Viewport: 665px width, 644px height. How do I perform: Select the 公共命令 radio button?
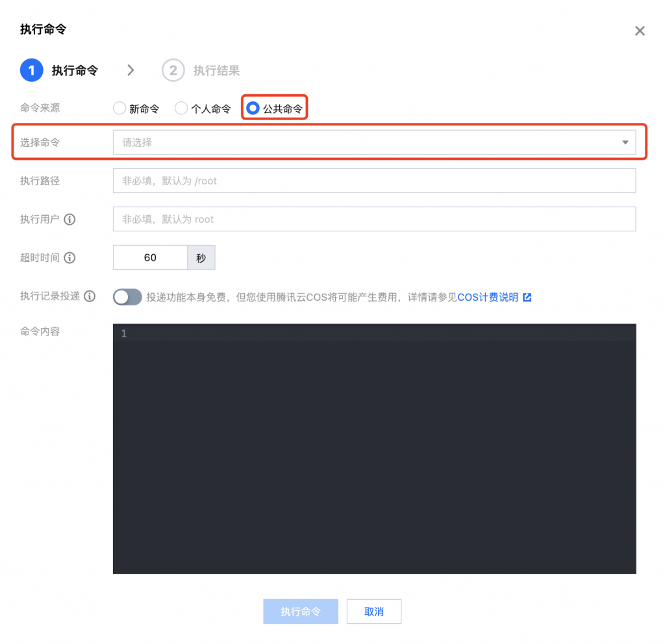tap(253, 108)
